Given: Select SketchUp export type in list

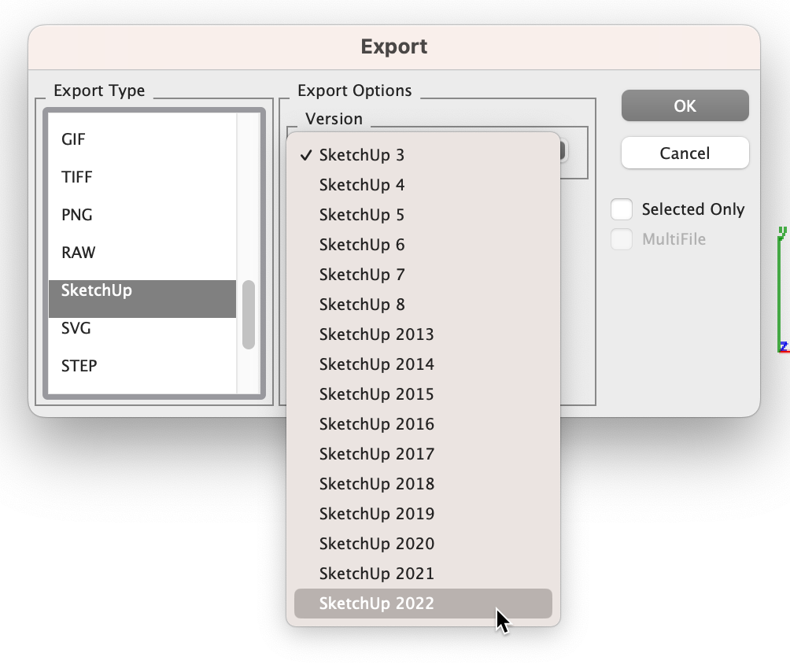Looking at the screenshot, I should click(x=142, y=299).
